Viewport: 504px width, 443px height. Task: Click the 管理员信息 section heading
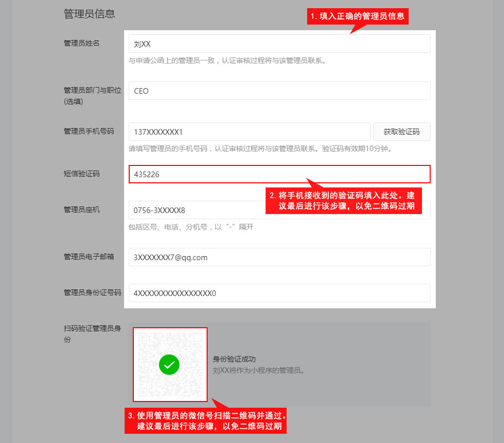tap(89, 14)
